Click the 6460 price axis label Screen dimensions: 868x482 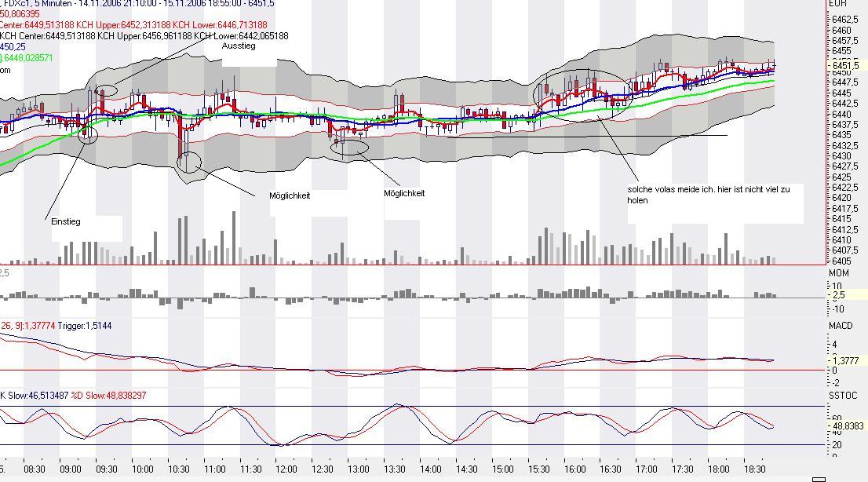pyautogui.click(x=841, y=31)
